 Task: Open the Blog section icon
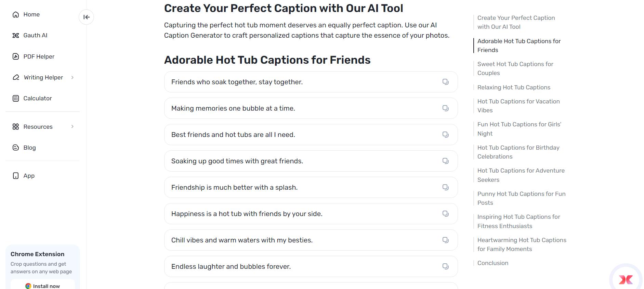click(15, 147)
